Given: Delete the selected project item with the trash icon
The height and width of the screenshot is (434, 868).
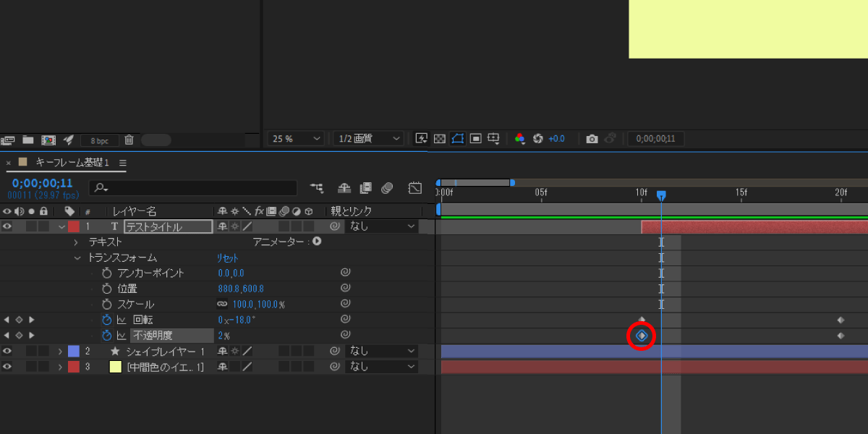Looking at the screenshot, I should [x=129, y=140].
